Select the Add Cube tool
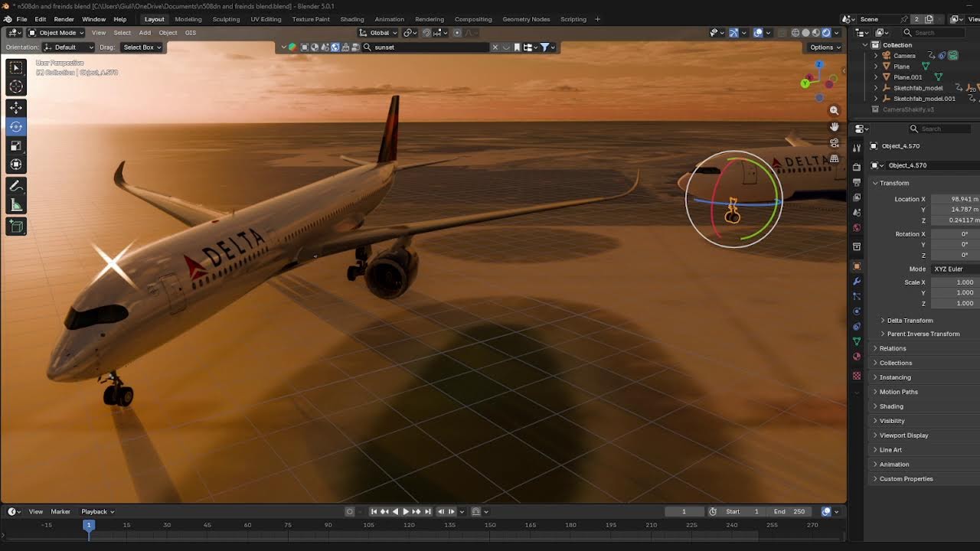Viewport: 980px width, 551px height. [x=16, y=226]
